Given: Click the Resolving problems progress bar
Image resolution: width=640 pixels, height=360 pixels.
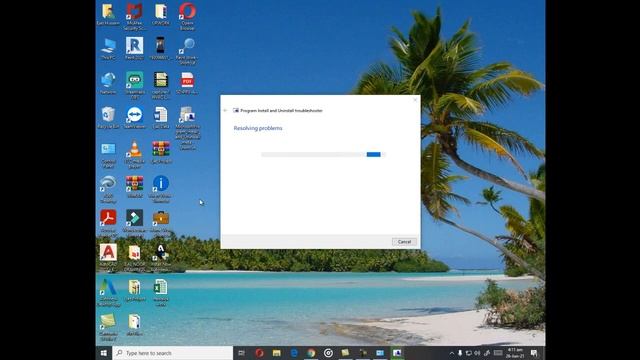Looking at the screenshot, I should coord(323,154).
